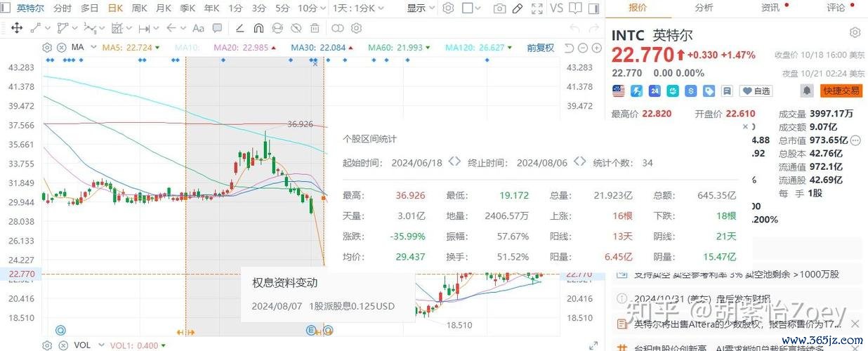Toggle MA10 indicator line
Image resolution: width=868 pixels, height=351 pixels.
[x=187, y=47]
